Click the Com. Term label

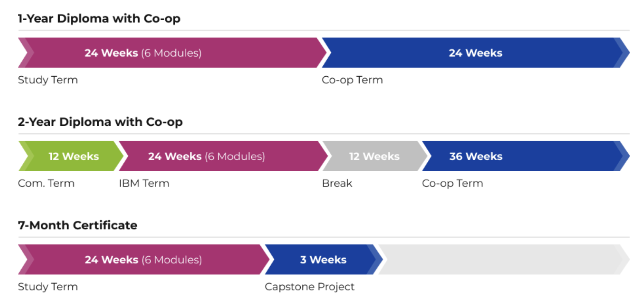point(46,183)
